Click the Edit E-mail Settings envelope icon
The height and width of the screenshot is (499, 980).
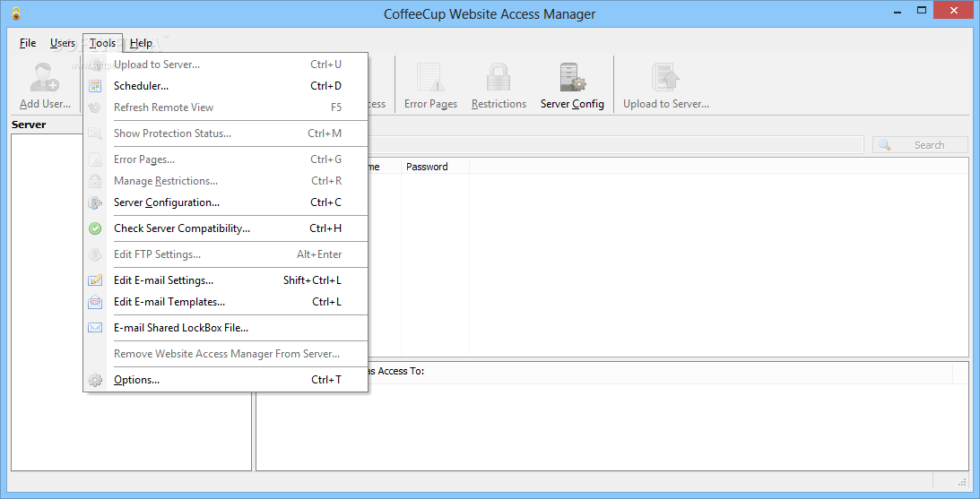tap(95, 280)
